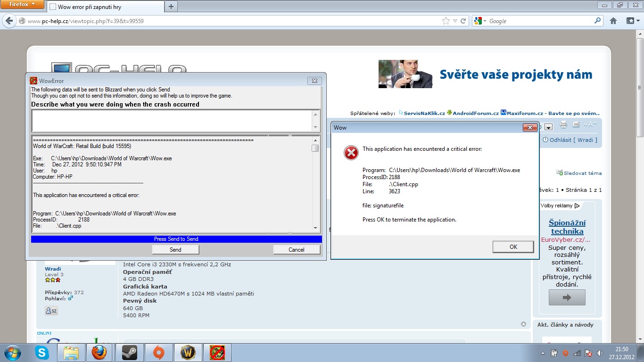Image resolution: width=644 pixels, height=362 pixels.
Task: Click the Volby reklamy ad choices icon
Action: (x=577, y=206)
